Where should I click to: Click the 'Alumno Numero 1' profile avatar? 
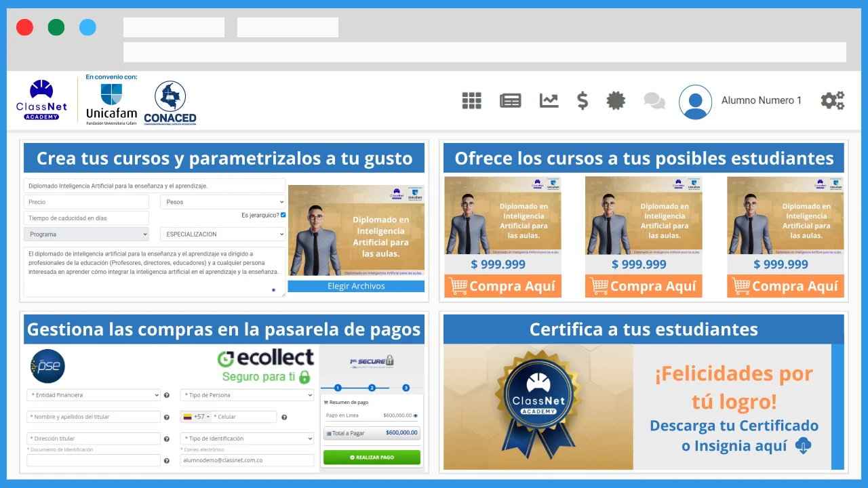[x=695, y=102]
